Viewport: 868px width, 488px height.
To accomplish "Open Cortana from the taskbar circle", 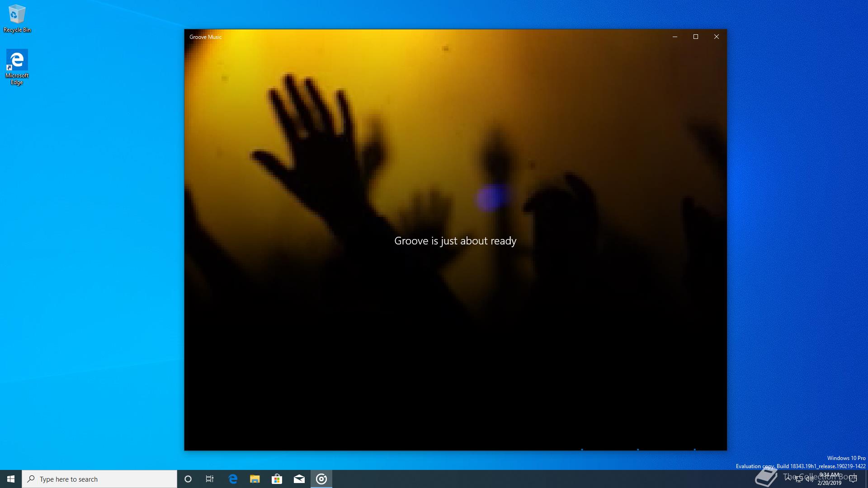I will pyautogui.click(x=188, y=479).
